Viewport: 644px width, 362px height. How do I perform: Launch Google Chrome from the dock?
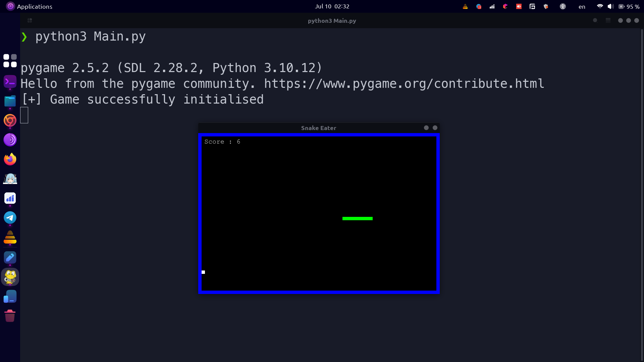(10, 120)
